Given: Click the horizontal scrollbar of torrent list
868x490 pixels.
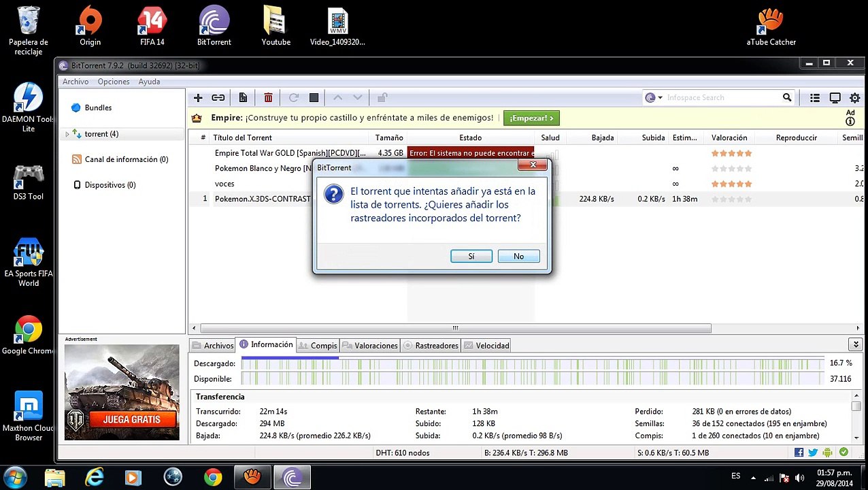Looking at the screenshot, I should pos(456,328).
